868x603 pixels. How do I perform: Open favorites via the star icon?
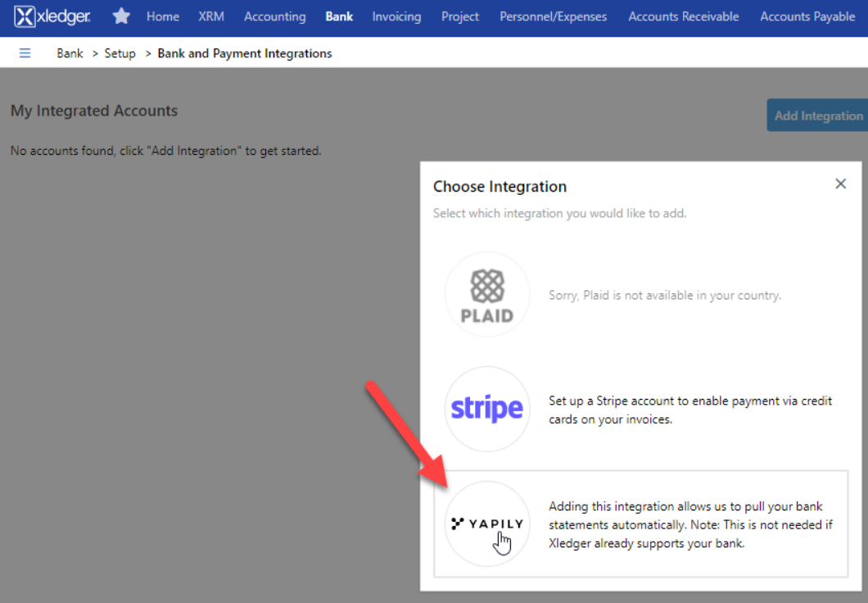(x=121, y=16)
